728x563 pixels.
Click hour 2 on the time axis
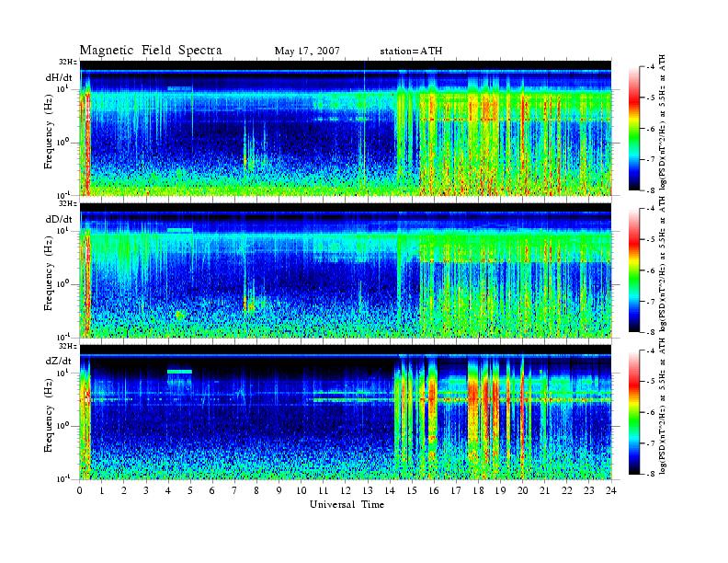(124, 491)
